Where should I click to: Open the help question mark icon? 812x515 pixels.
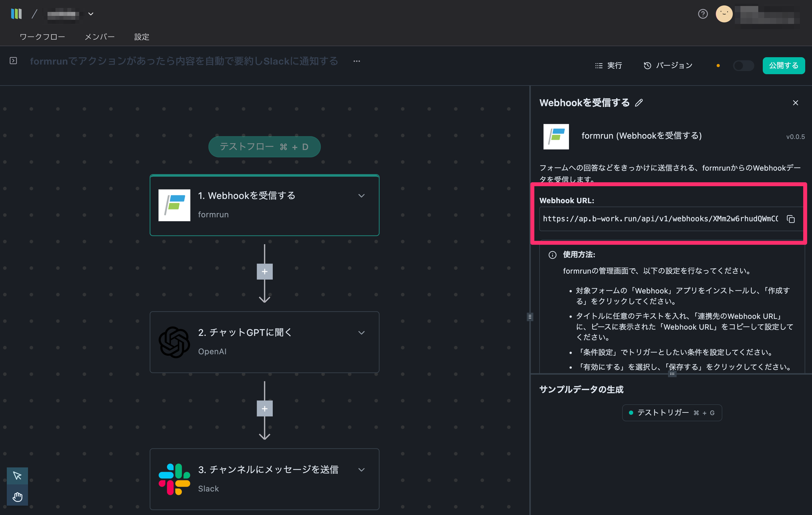click(x=703, y=14)
